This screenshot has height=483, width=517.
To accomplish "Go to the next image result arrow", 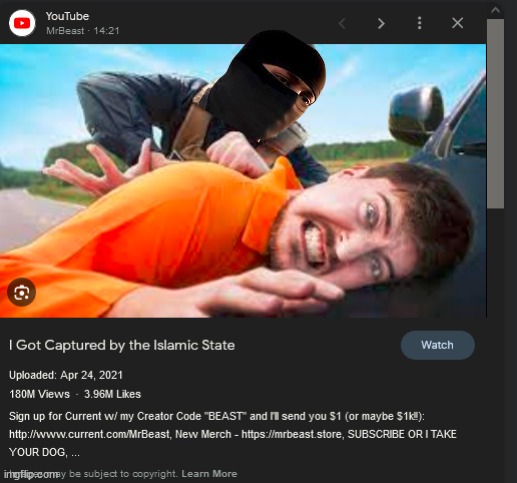I will [x=381, y=23].
